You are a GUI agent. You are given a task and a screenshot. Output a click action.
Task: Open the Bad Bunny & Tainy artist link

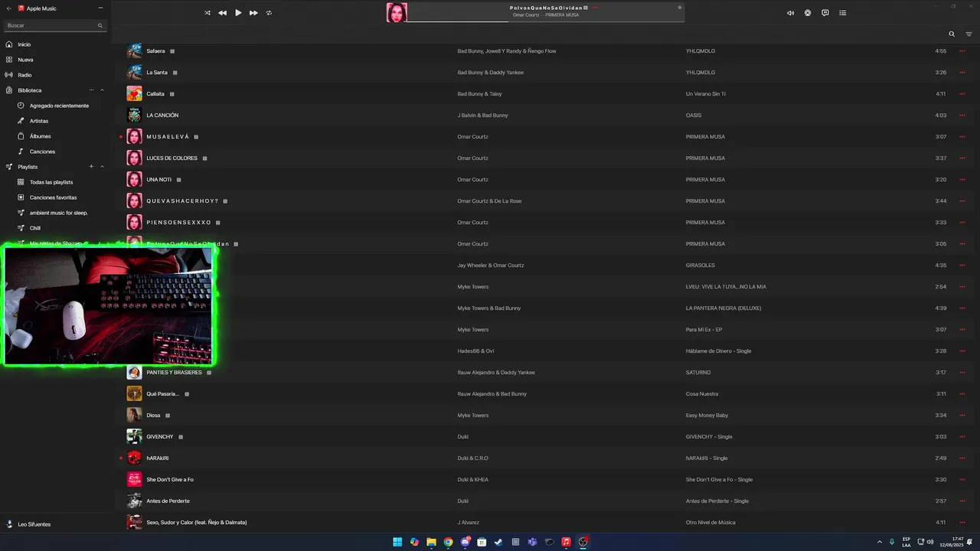point(480,94)
